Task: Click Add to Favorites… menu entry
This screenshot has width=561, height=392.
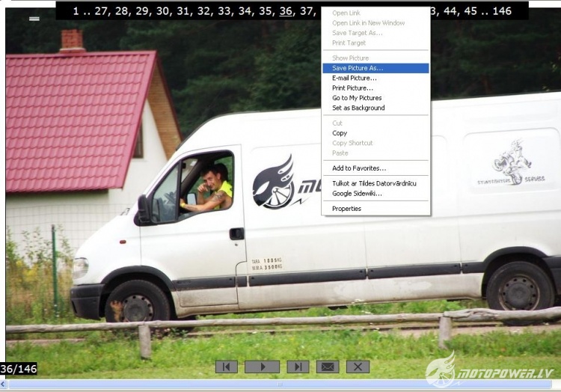Action: [x=375, y=168]
